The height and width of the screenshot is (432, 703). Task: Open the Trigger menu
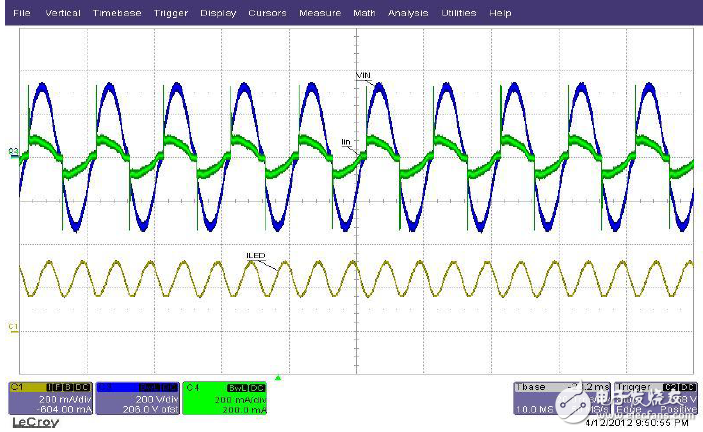click(169, 13)
